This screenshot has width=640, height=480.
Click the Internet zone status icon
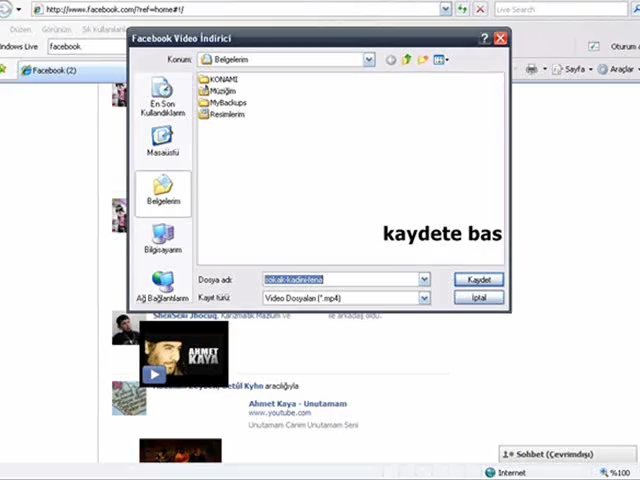point(490,472)
